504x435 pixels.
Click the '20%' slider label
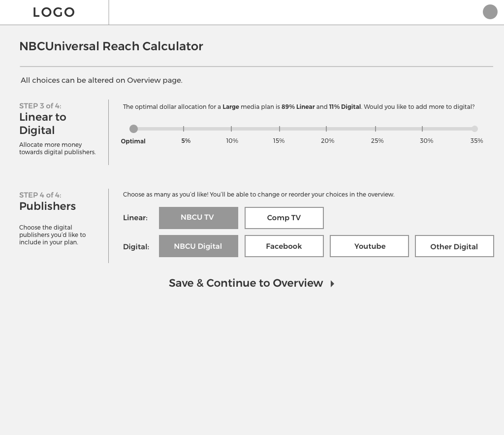(x=327, y=140)
